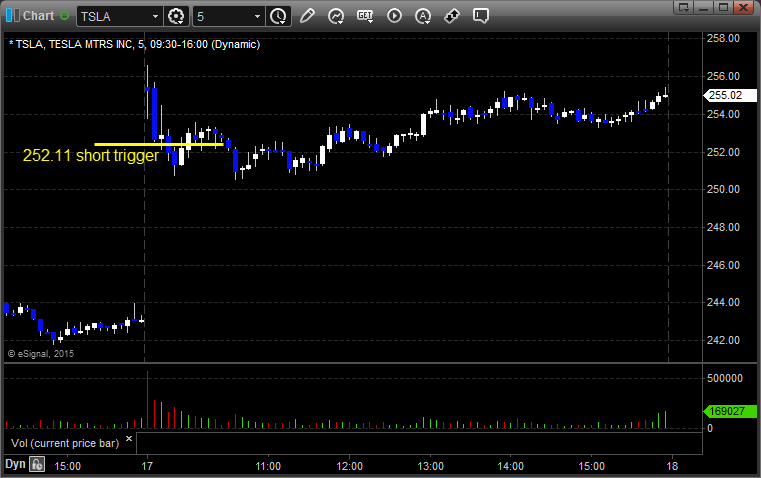Open the studies chart-line icon menu
The image size is (761, 478).
pyautogui.click(x=335, y=16)
